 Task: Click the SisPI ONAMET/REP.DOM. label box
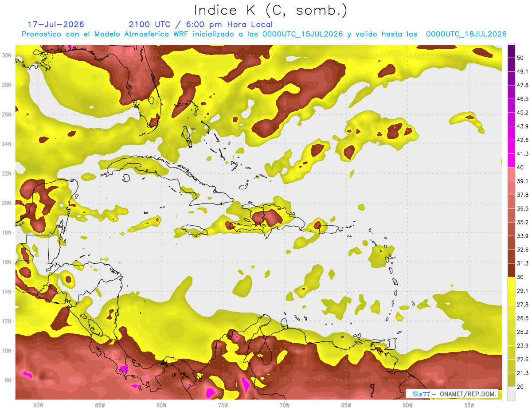452,394
